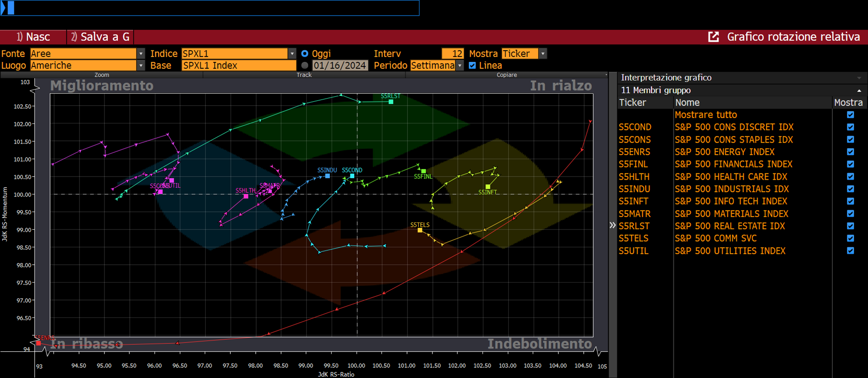Select the S5TELS marker on chart

[x=420, y=230]
